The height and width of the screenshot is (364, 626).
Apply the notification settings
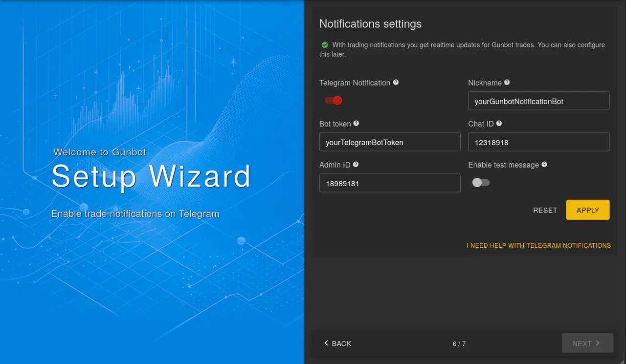588,210
